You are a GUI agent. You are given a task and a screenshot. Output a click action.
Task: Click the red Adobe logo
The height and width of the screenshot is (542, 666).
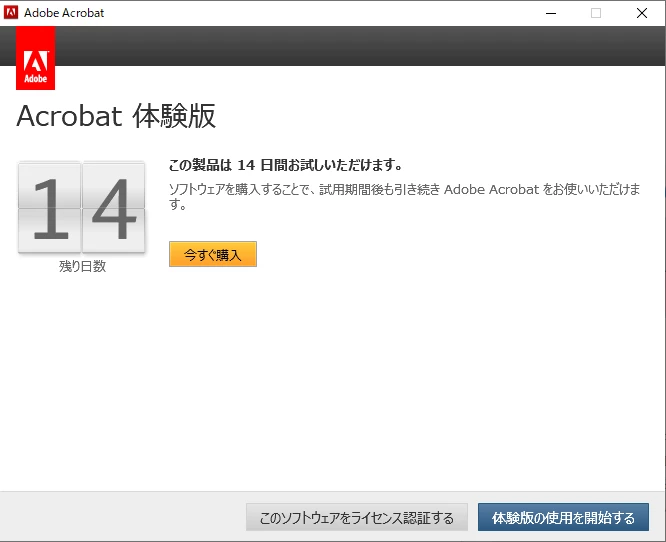click(36, 58)
